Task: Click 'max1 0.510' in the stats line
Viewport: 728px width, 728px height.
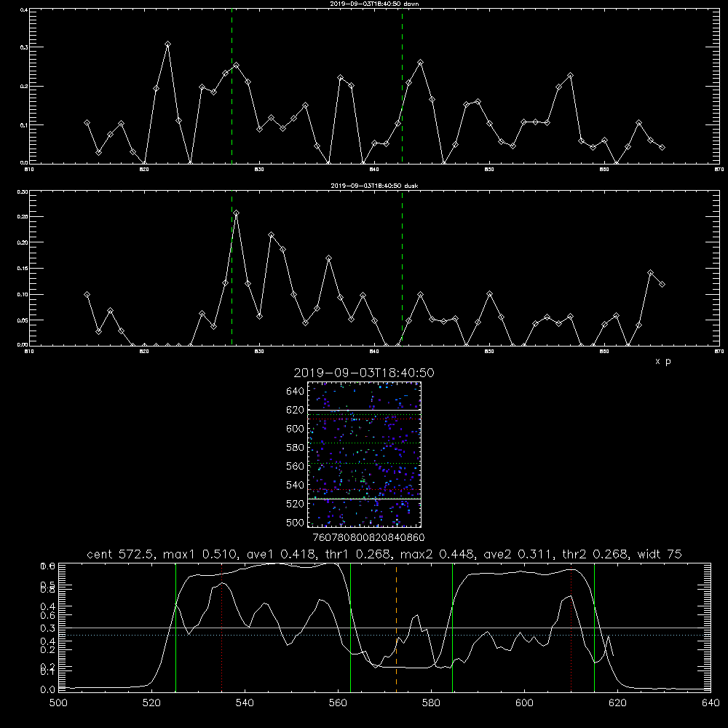Action: 202,554
